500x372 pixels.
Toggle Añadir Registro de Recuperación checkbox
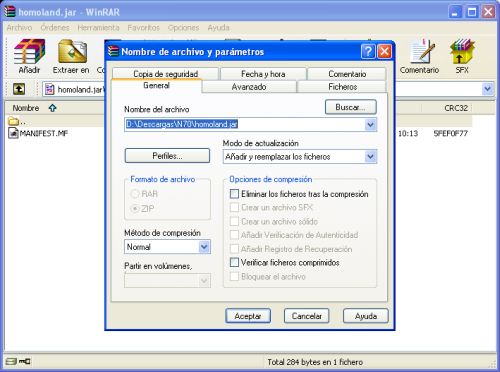coord(234,249)
